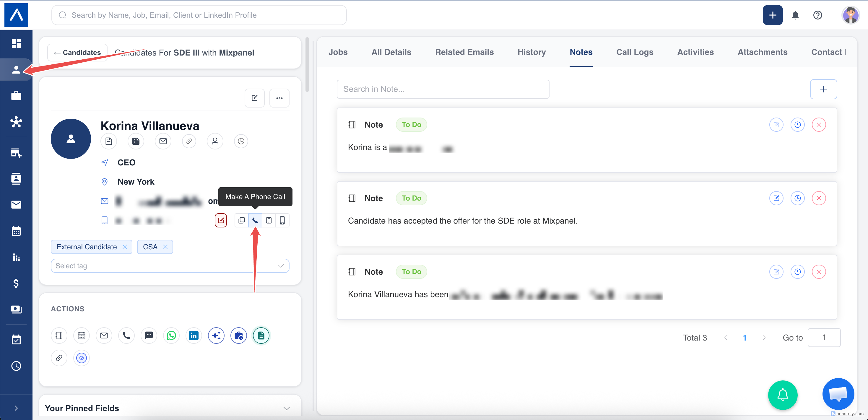Image resolution: width=868 pixels, height=420 pixels.
Task: Delete the 'Korina is a' note
Action: click(819, 125)
